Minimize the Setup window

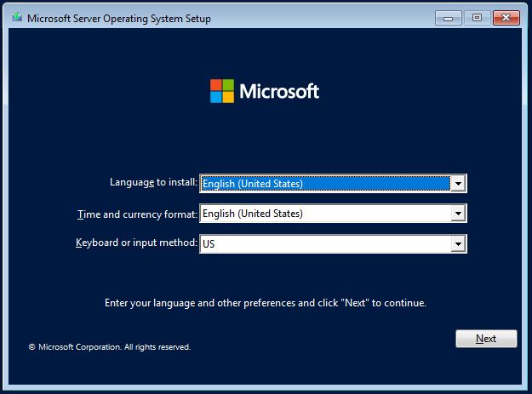click(x=448, y=18)
